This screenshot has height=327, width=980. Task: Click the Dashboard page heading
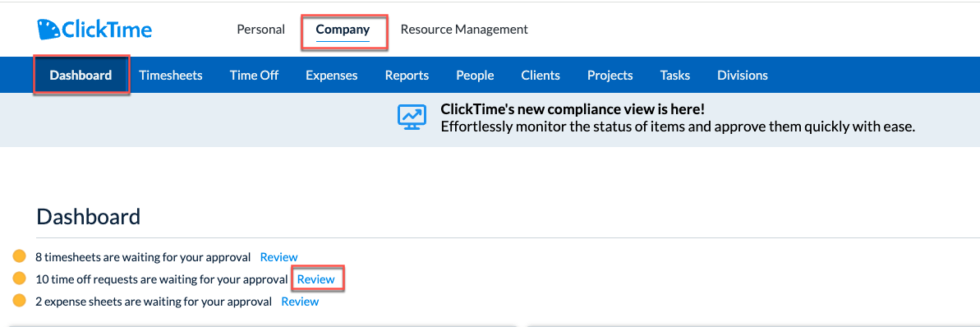[x=88, y=217]
